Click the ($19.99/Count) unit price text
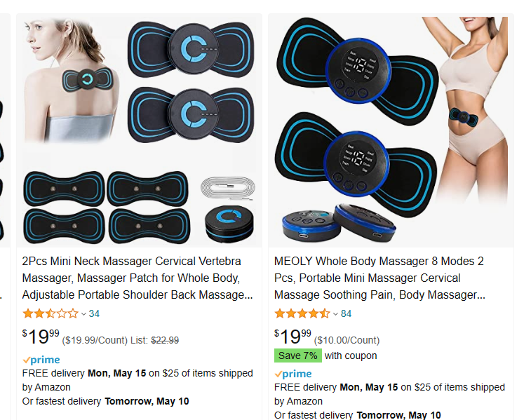The height and width of the screenshot is (420, 531). [x=95, y=340]
